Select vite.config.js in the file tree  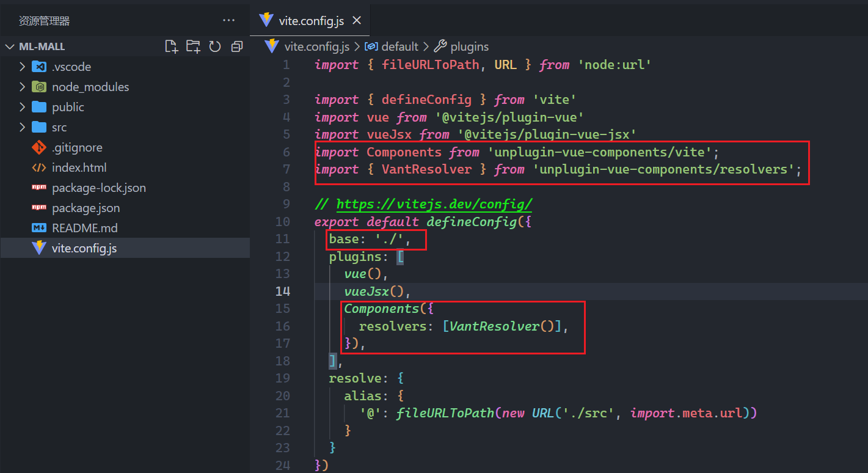coord(125,248)
